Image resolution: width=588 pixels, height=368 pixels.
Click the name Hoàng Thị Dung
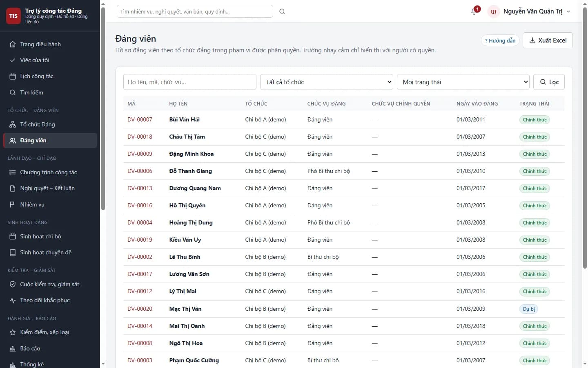191,222
